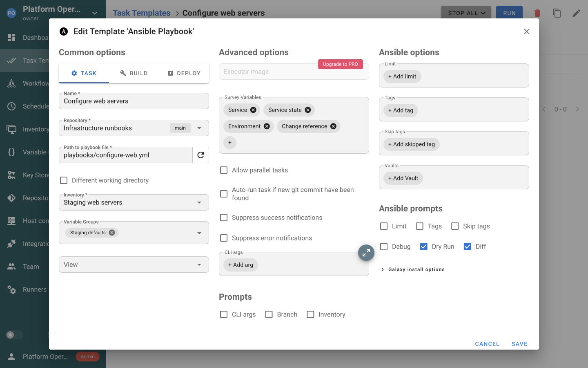Remove Staging defaults variable group chip
The height and width of the screenshot is (368, 588).
tap(112, 233)
